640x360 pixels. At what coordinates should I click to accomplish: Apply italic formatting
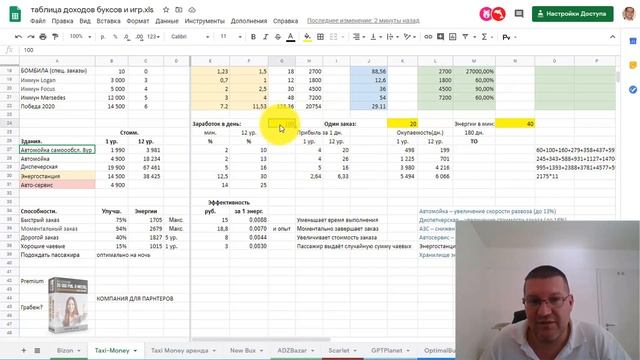[x=265, y=37]
